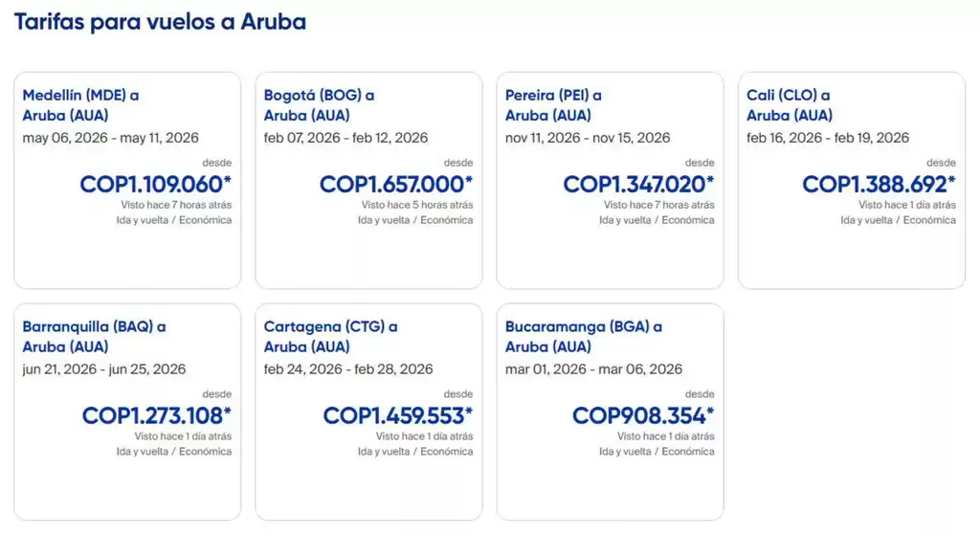Open the Bucaramanga (BGA) a Aruba route link
The image size is (980, 536).
(584, 336)
